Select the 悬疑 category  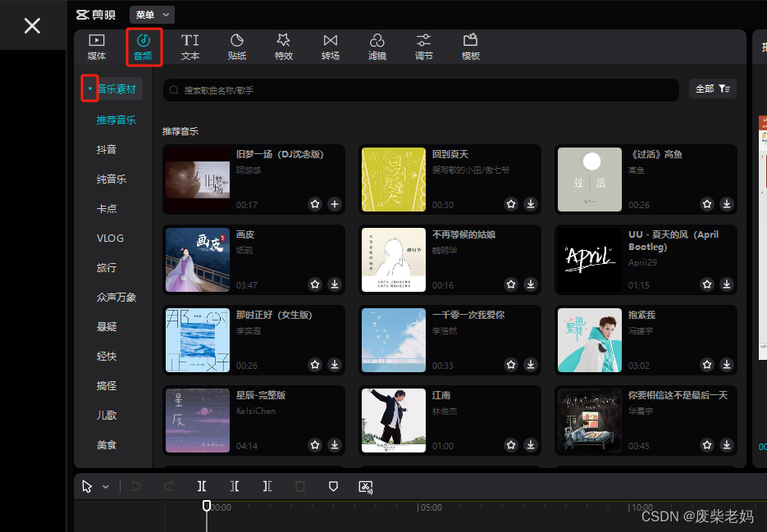(107, 326)
